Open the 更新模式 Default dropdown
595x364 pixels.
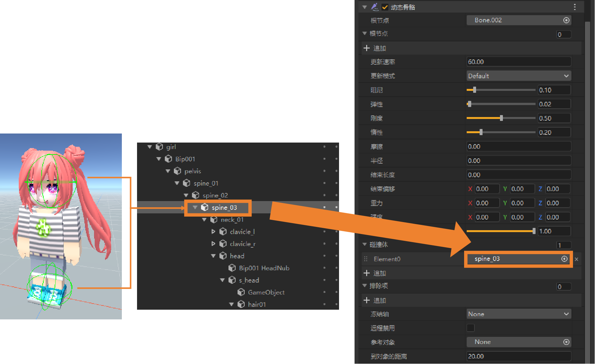[518, 76]
